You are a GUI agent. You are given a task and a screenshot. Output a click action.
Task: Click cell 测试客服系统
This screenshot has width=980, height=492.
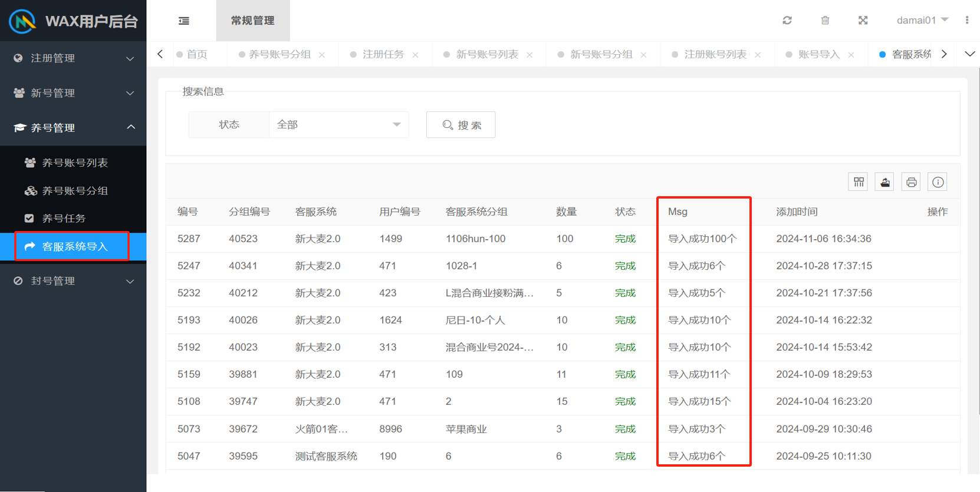pyautogui.click(x=326, y=456)
